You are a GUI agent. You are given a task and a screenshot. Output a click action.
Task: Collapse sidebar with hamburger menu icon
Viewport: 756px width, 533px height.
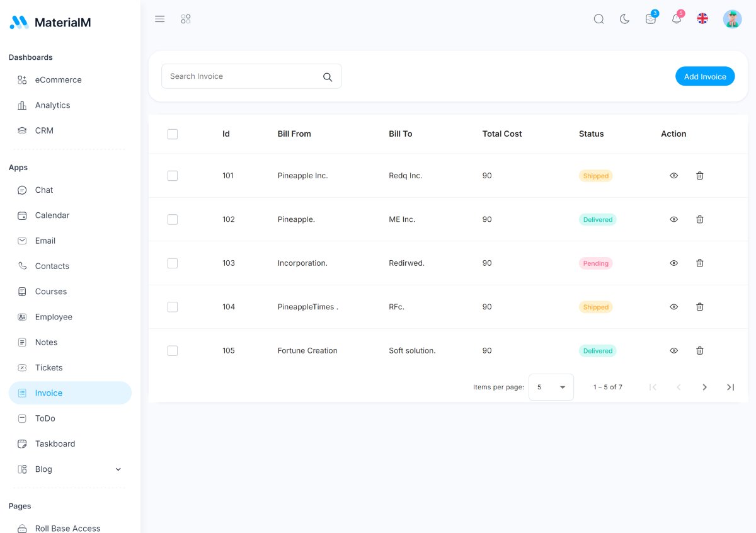coord(159,19)
